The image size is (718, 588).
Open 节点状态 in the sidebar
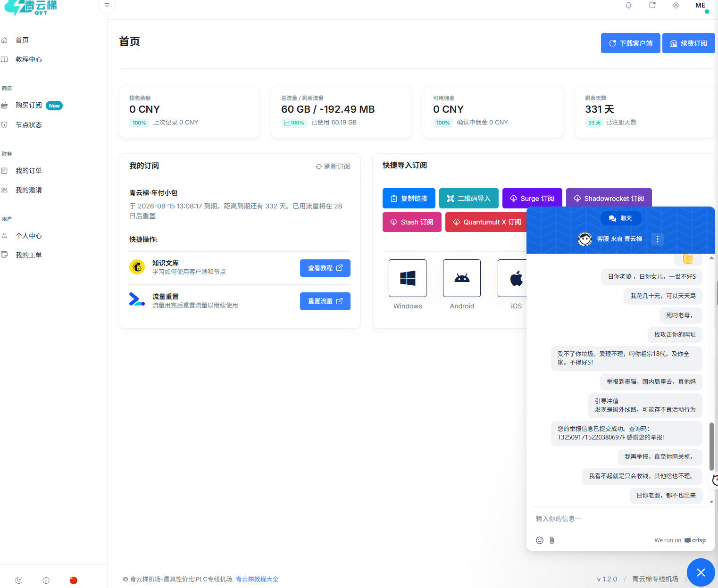click(x=29, y=125)
